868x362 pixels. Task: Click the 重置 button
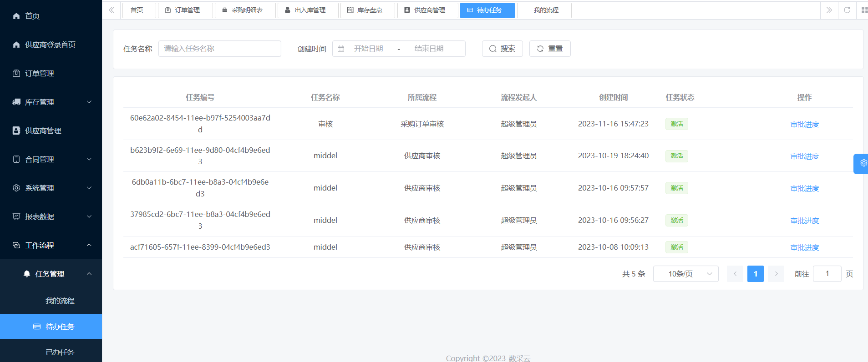tap(550, 49)
